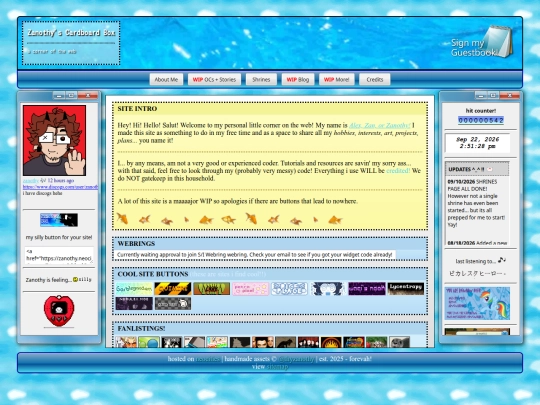The image size is (540, 405).
Task: Open the red band group fanlisting
Action: [x=308, y=342]
